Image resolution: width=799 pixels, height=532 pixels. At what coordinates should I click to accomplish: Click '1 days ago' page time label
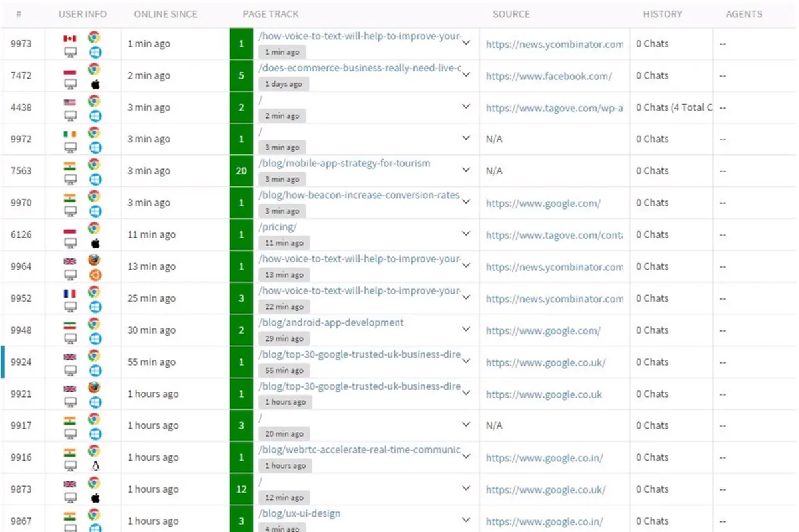(x=283, y=84)
